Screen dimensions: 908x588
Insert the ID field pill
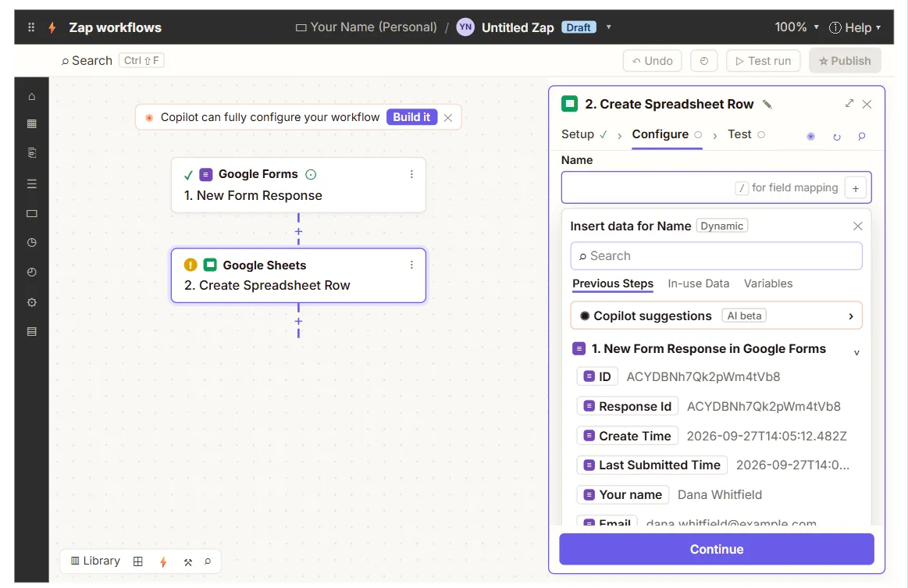pyautogui.click(x=597, y=376)
